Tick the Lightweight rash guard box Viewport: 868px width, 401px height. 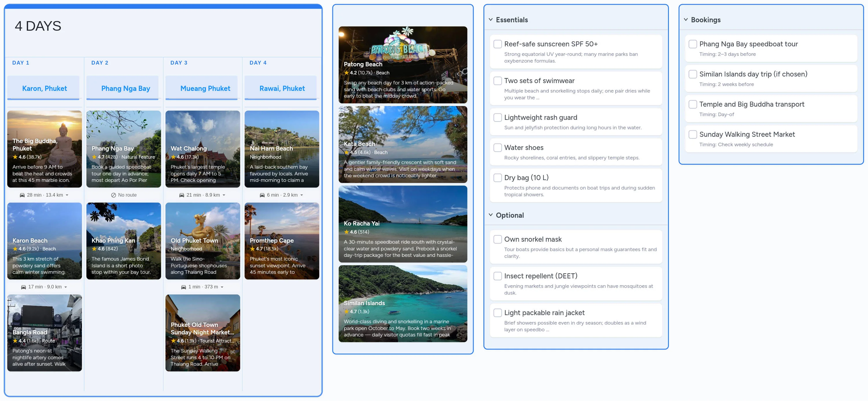click(x=497, y=118)
